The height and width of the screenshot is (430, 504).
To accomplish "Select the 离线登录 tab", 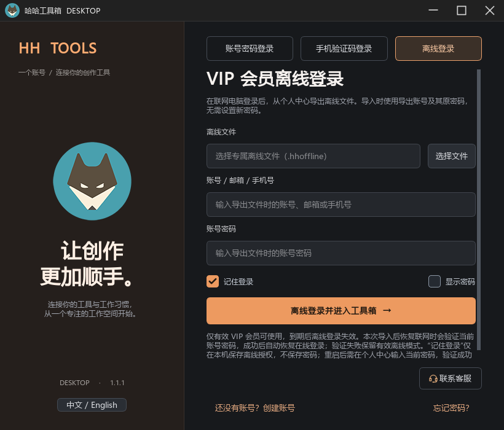I will 438,49.
